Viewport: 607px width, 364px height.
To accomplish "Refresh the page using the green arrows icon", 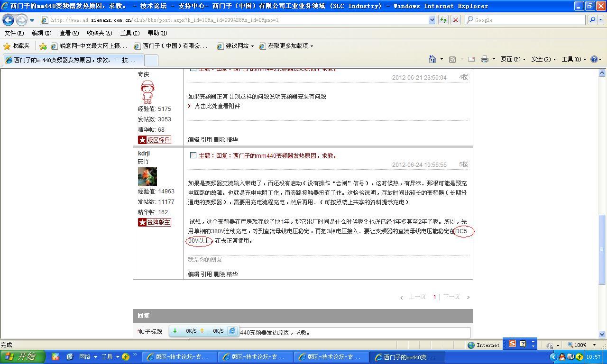I will click(443, 20).
